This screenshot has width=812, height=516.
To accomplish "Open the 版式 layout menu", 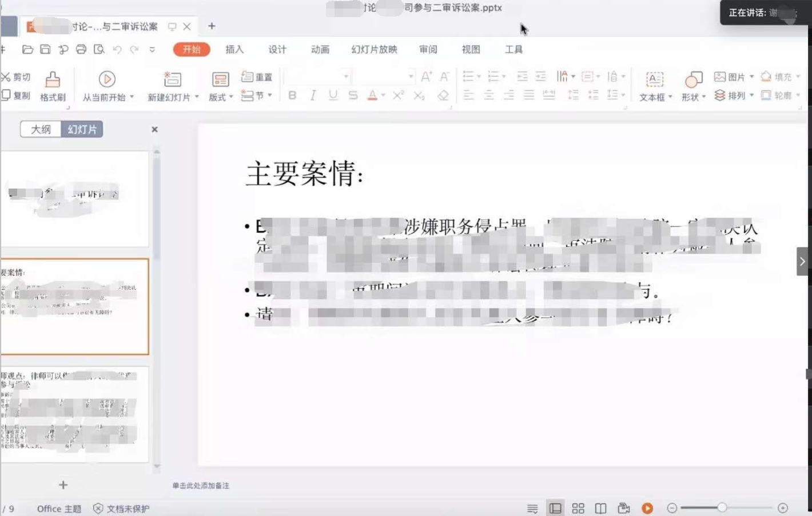I will pos(221,87).
